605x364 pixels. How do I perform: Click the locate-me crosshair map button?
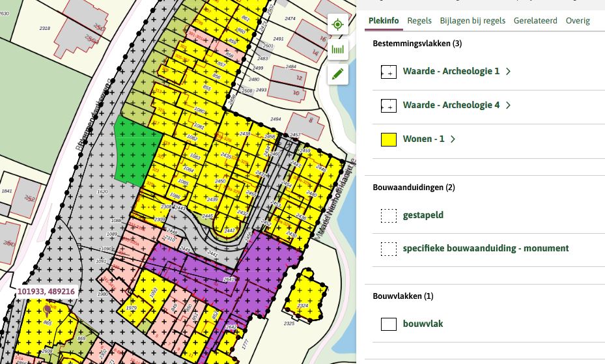[337, 25]
